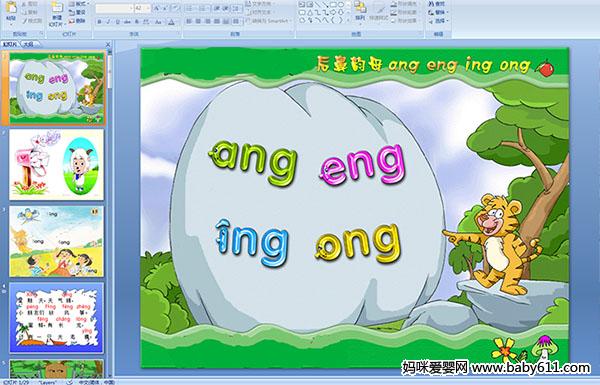The width and height of the screenshot is (600, 385).
Task: Center the paragraph text
Action: pyautogui.click(x=198, y=21)
